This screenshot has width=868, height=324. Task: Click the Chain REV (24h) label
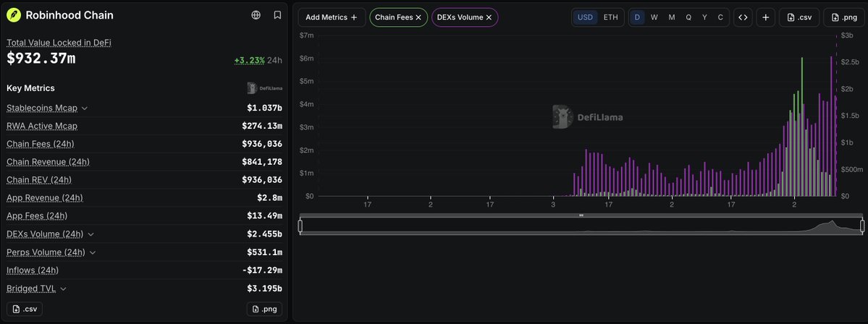tap(39, 179)
